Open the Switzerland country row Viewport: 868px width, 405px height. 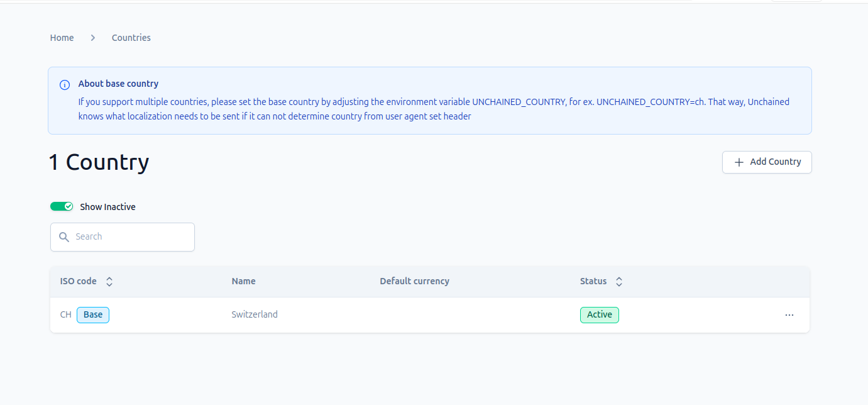click(x=430, y=315)
